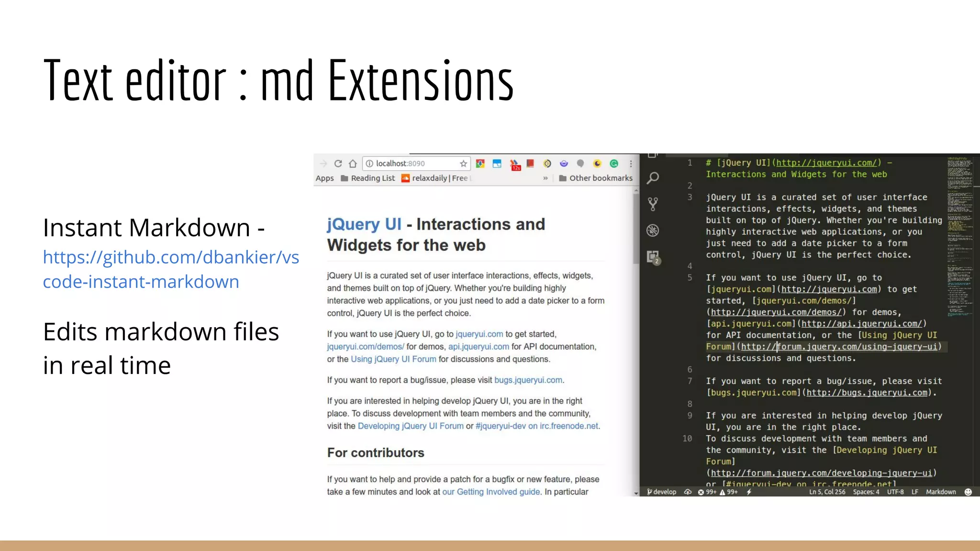Open #jqueryui-dev on irc.freenode.net link
Screen dimensions: 980x551
(537, 426)
